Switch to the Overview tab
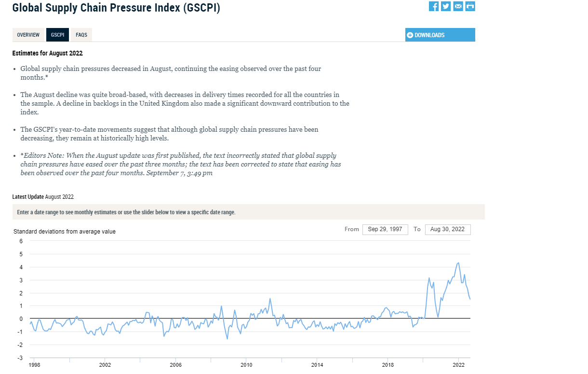 click(28, 35)
